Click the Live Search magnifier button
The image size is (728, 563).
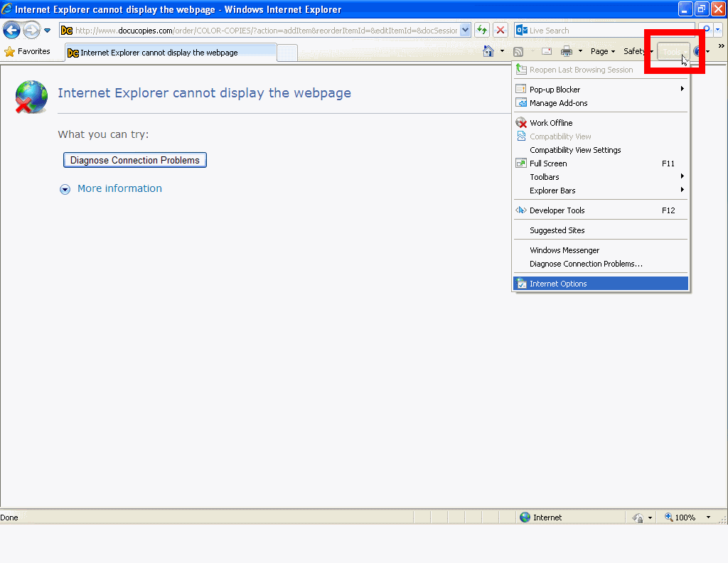[x=707, y=29]
